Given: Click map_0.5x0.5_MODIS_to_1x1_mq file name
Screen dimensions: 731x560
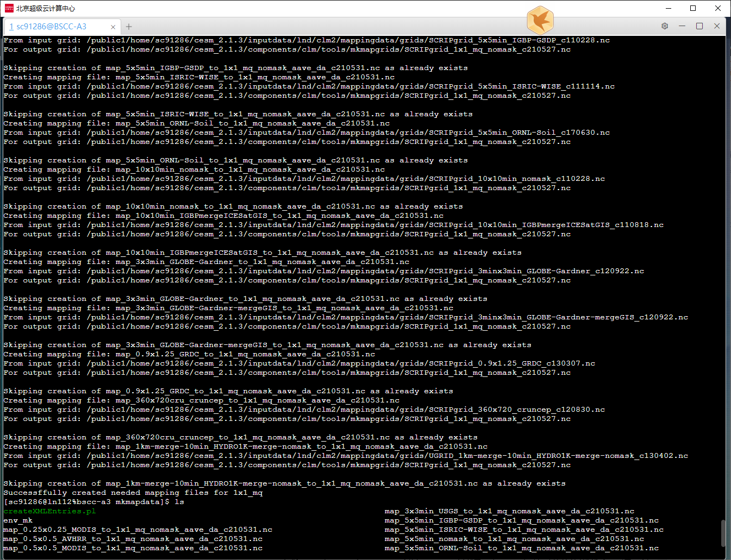Looking at the screenshot, I should (x=133, y=548).
